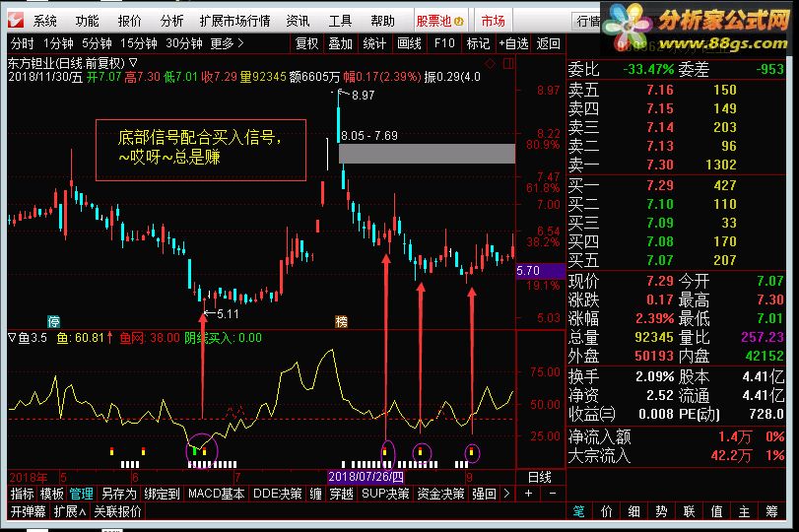Screen dimensions: 799x532
Task: Expand the 鱼3.5 indicator dropdown triangle
Action: 12,337
